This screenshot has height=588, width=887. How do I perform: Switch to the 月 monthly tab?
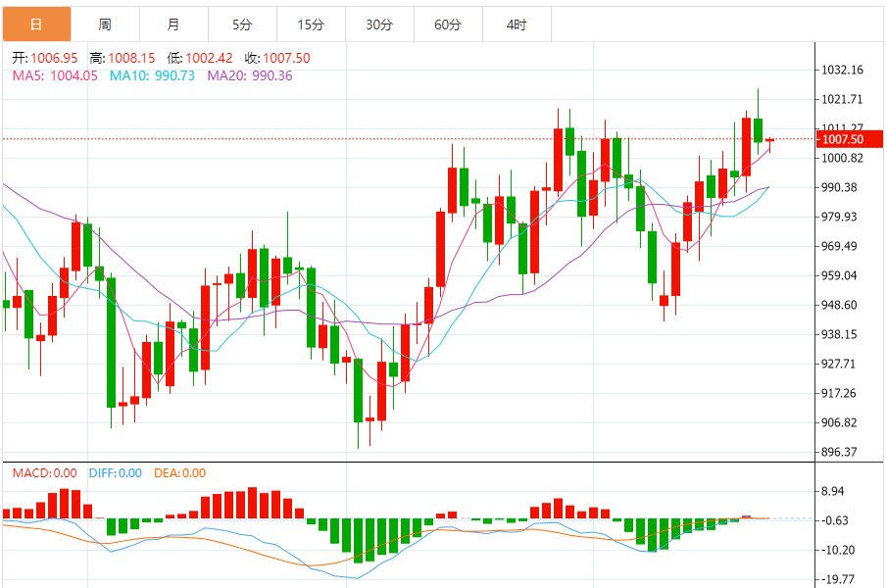tap(173, 24)
